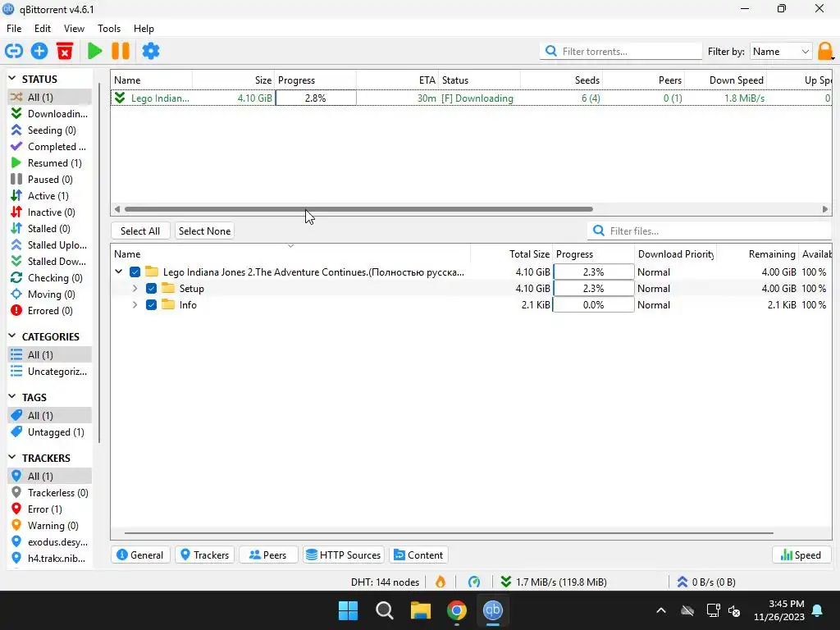Open the Filter by Name dropdown
This screenshot has height=630, width=840.
pos(781,52)
